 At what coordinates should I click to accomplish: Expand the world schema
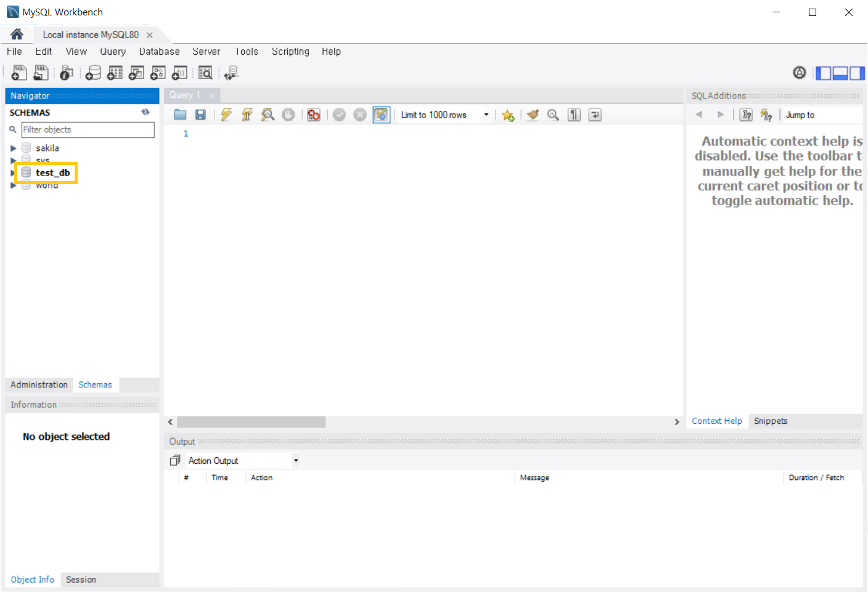[x=13, y=185]
